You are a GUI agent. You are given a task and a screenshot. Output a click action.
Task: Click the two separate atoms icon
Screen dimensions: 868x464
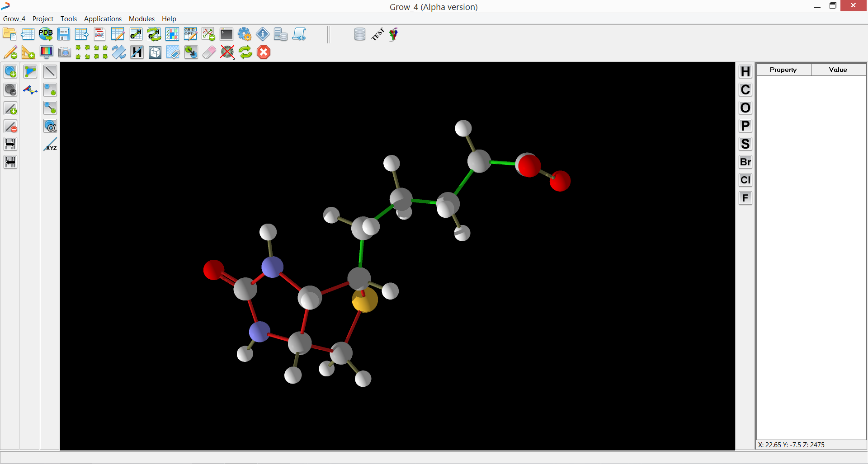(x=50, y=89)
